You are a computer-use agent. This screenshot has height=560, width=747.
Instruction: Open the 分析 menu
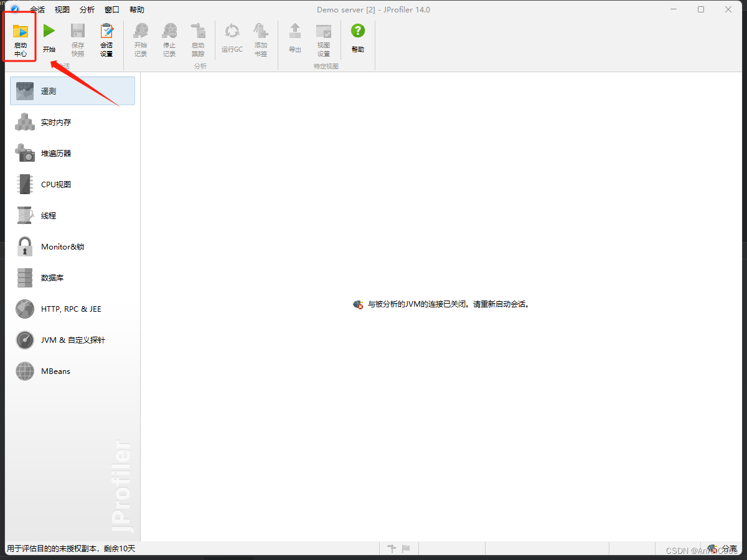point(87,10)
